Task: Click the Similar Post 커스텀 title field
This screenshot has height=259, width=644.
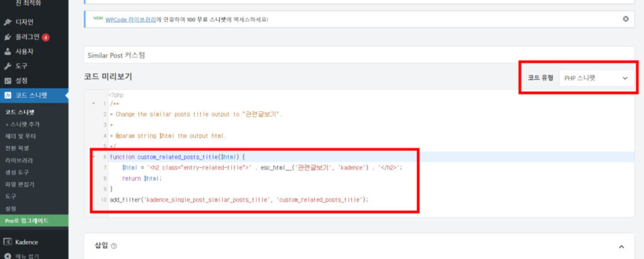Action: click(358, 55)
